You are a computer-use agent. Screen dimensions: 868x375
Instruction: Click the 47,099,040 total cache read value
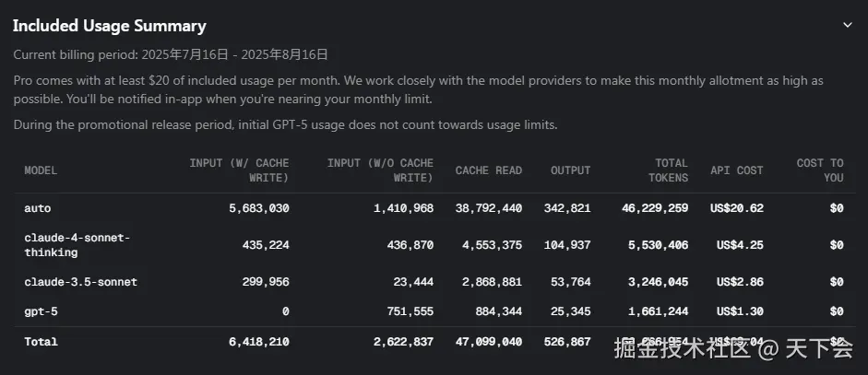click(488, 342)
